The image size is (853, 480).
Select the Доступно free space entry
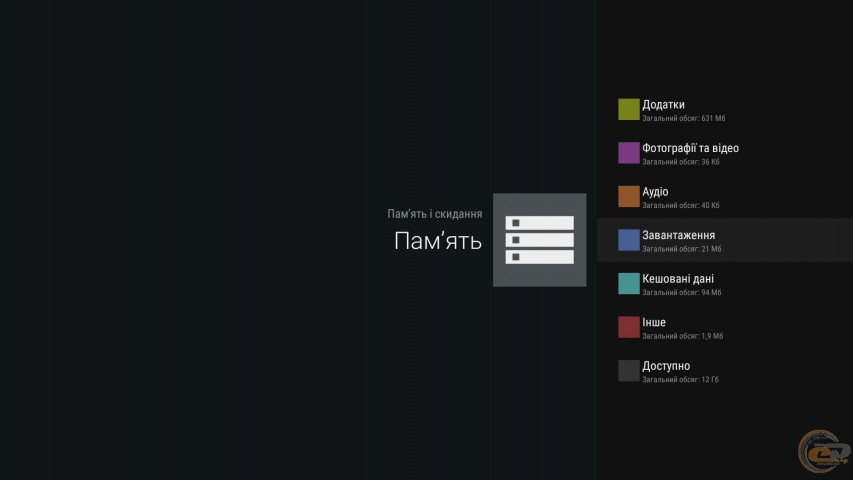click(x=666, y=366)
